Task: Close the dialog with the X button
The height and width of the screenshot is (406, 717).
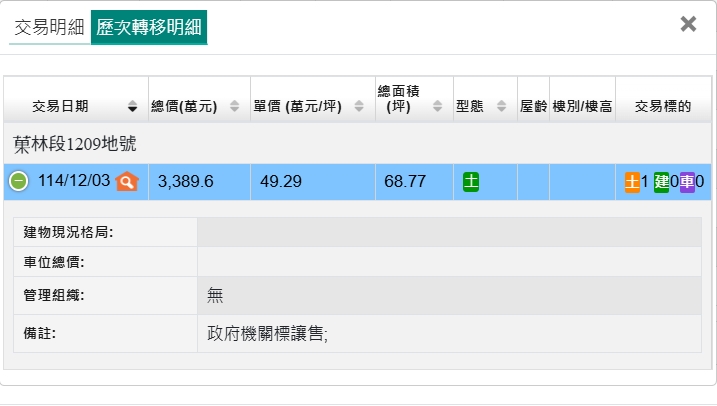Action: [688, 24]
